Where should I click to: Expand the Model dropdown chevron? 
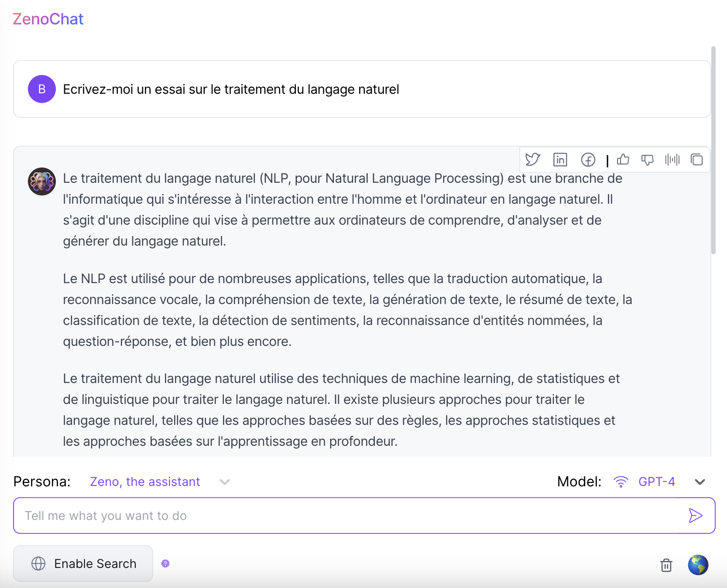(700, 482)
